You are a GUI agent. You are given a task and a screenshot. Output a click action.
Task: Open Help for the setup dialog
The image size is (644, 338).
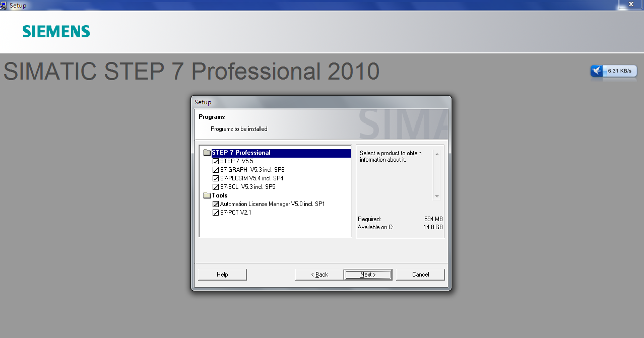(222, 275)
